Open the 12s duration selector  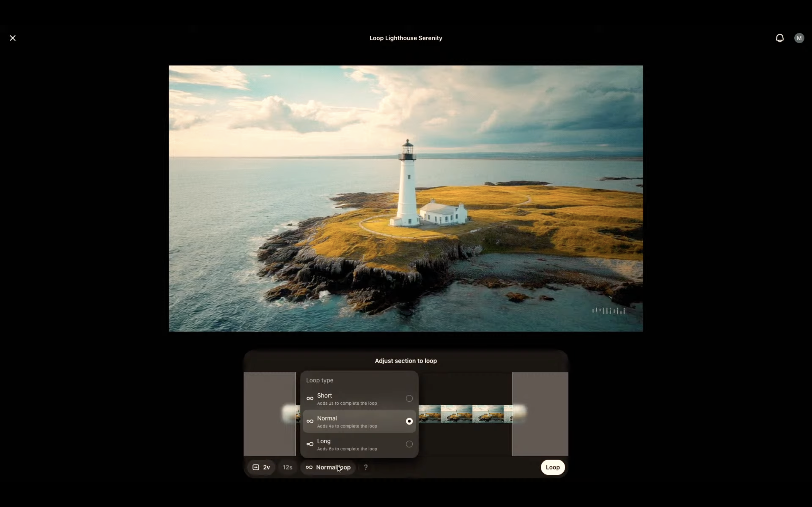[x=287, y=467]
